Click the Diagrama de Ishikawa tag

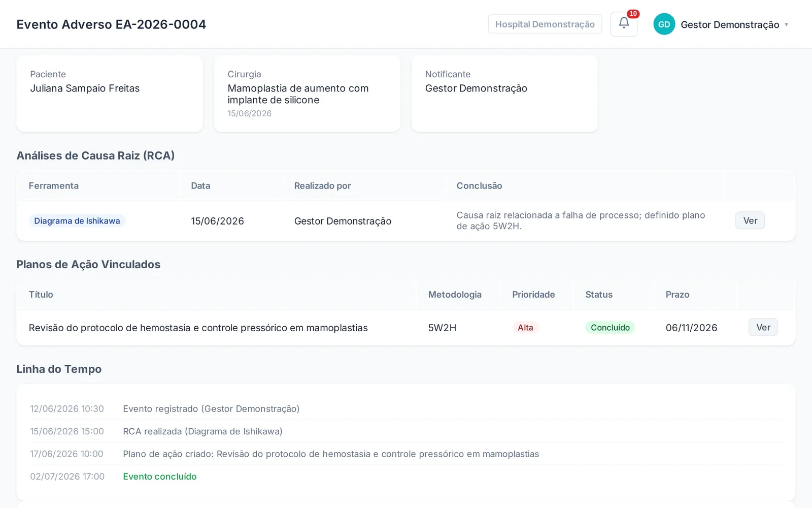[x=77, y=220]
